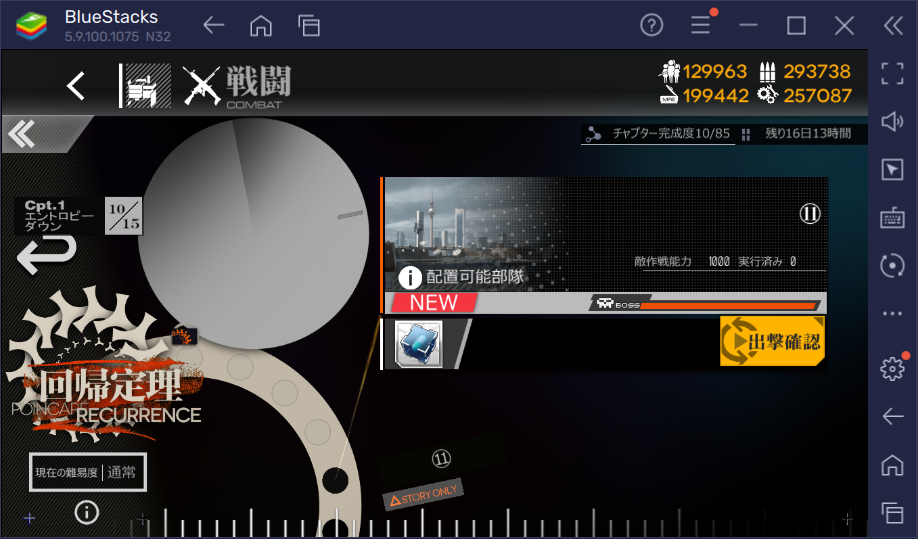Open the info icon at bottom left
918x539 pixels.
click(87, 512)
